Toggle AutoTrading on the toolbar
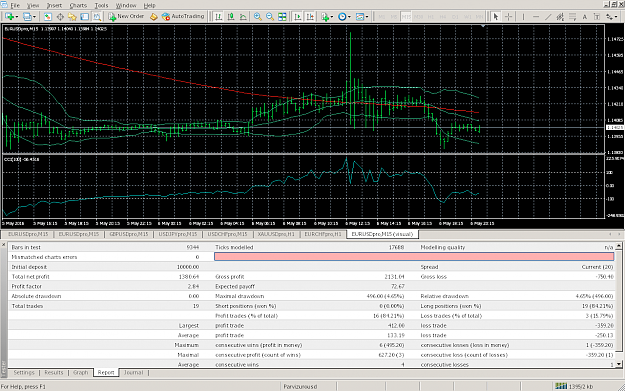Viewport: 625px width, 391px height. (x=183, y=16)
